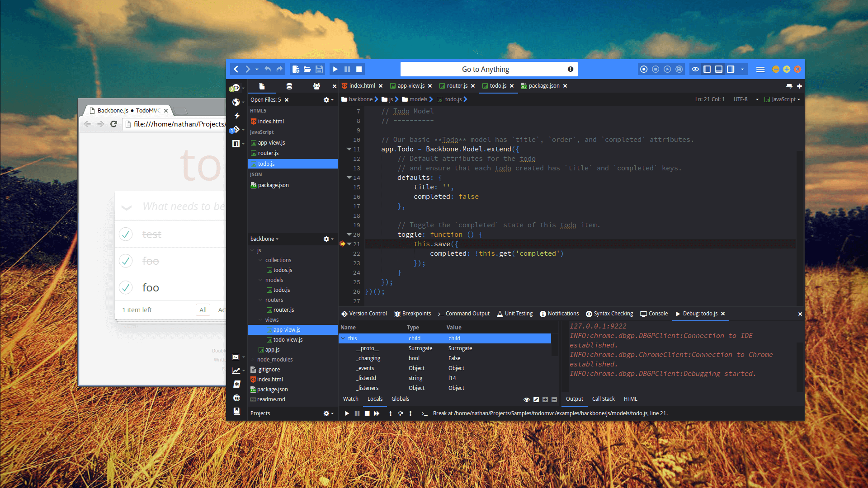
Task: Stop debugging in top toolbar
Action: click(x=359, y=69)
